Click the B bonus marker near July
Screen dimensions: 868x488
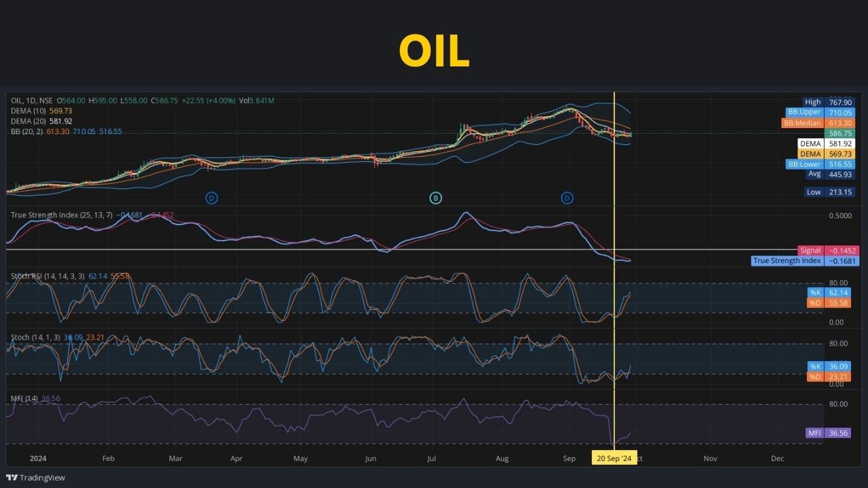tap(436, 198)
